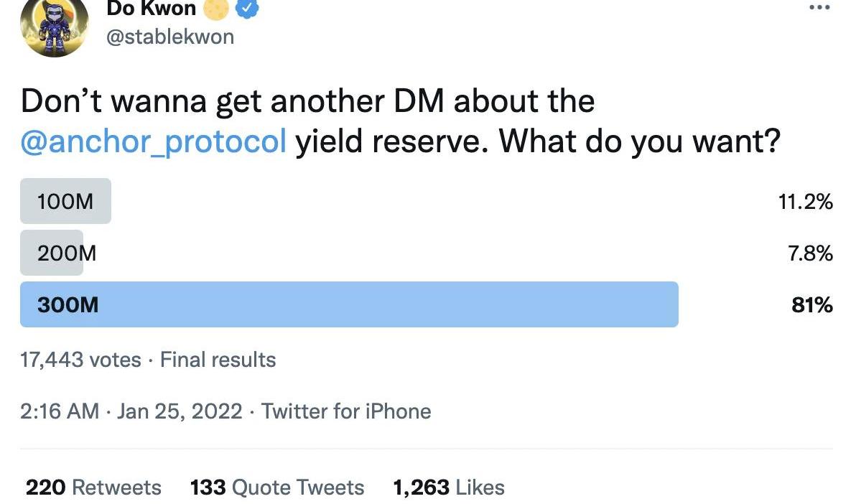Click the blue verified badge
The width and height of the screenshot is (856, 504).
(x=248, y=8)
